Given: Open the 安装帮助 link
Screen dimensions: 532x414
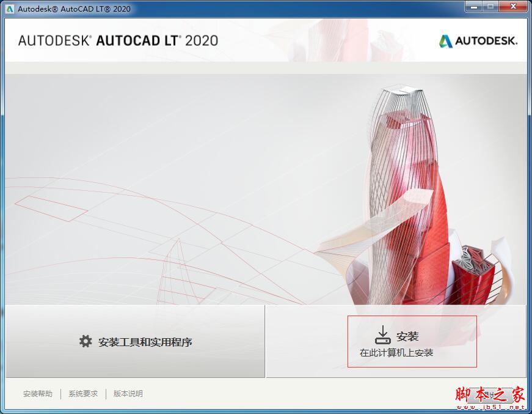Looking at the screenshot, I should (x=38, y=394).
